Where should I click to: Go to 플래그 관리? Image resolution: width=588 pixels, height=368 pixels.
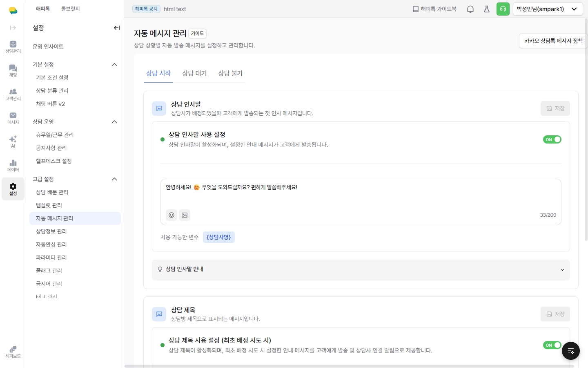click(49, 271)
